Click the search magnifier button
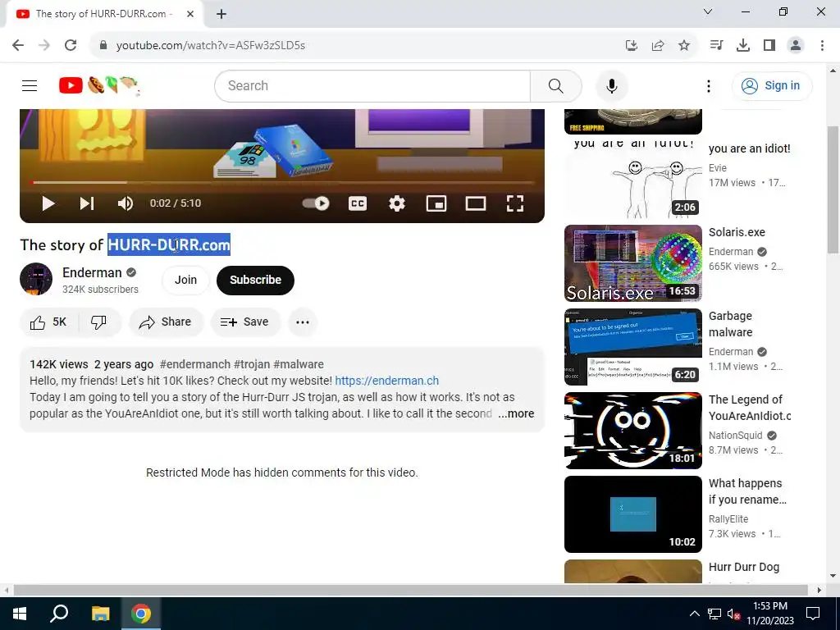Image resolution: width=840 pixels, height=630 pixels. 556,85
